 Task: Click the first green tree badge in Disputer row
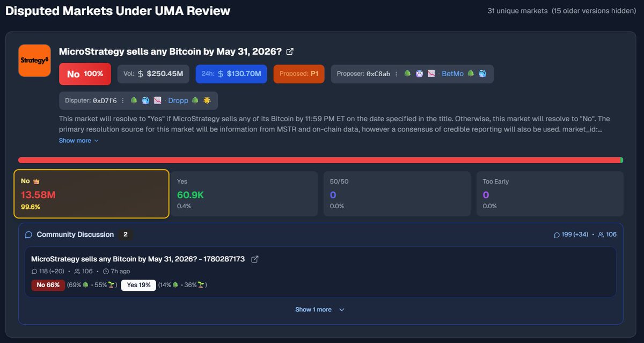click(x=134, y=100)
